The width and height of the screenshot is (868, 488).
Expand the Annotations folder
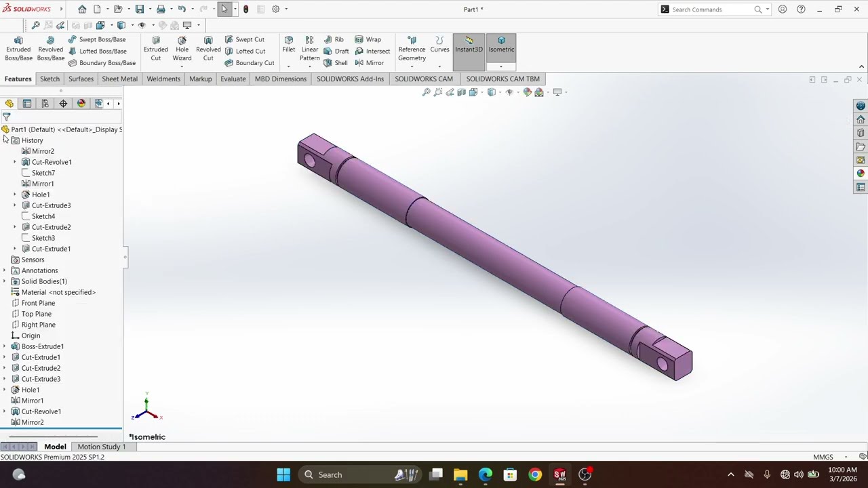[x=5, y=270]
